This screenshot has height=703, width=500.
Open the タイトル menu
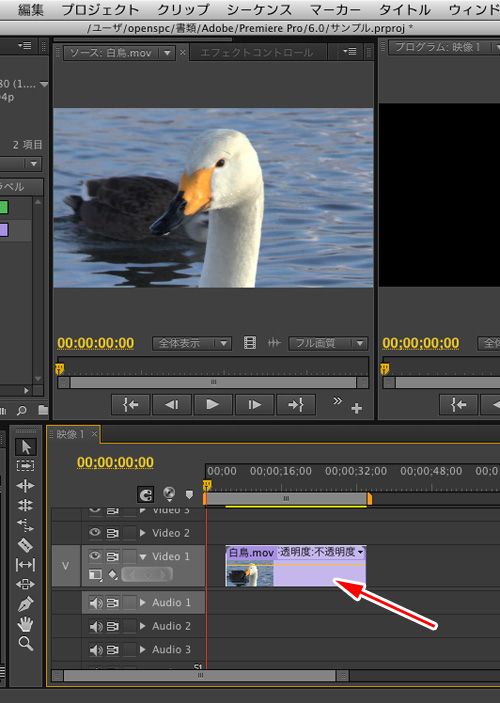pos(404,10)
